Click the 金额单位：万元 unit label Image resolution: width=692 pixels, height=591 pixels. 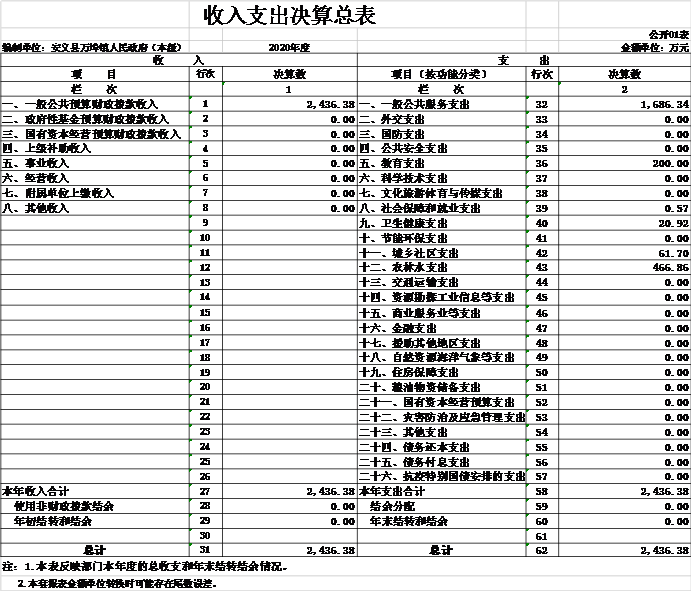655,46
